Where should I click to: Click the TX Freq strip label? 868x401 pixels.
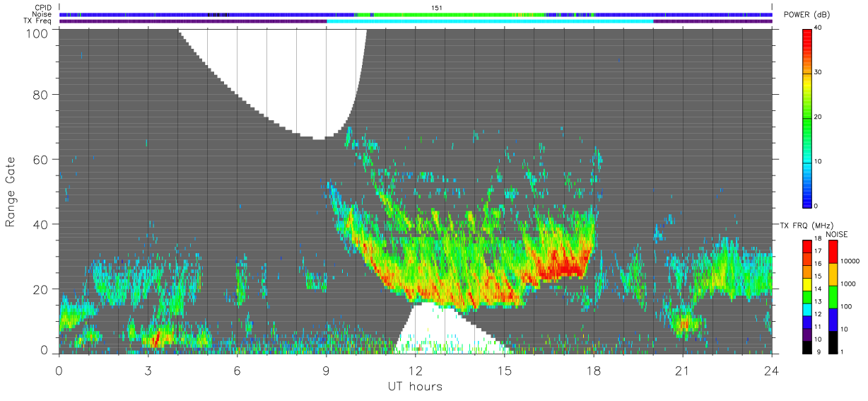coord(37,21)
